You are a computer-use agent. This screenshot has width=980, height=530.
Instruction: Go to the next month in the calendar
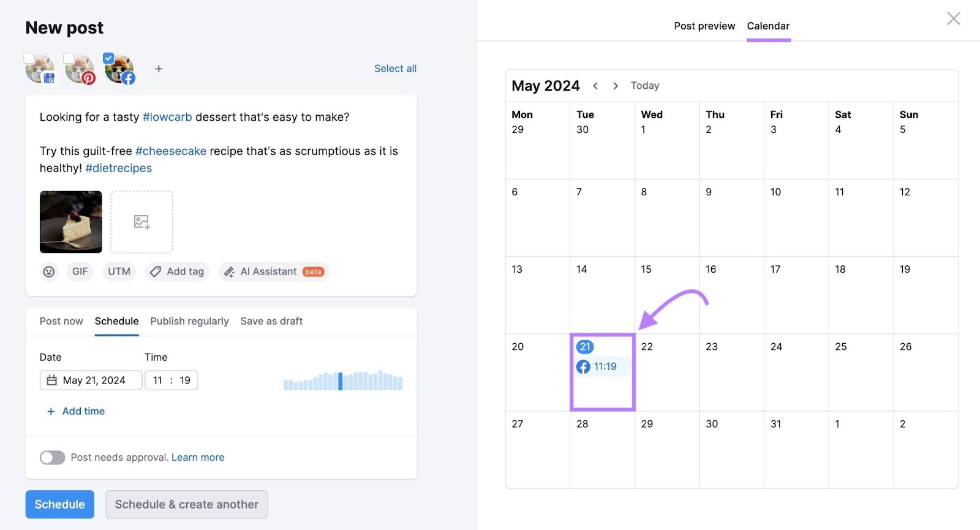click(616, 86)
